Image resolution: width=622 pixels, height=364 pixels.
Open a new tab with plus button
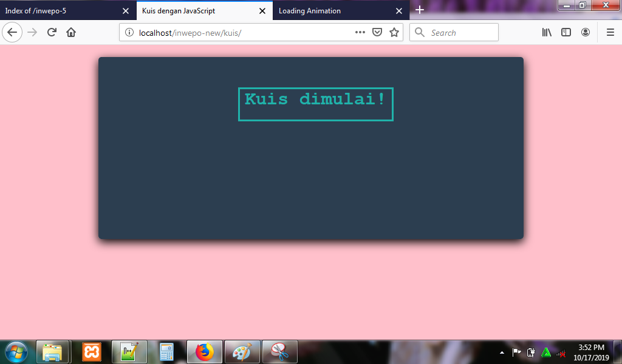pyautogui.click(x=420, y=10)
